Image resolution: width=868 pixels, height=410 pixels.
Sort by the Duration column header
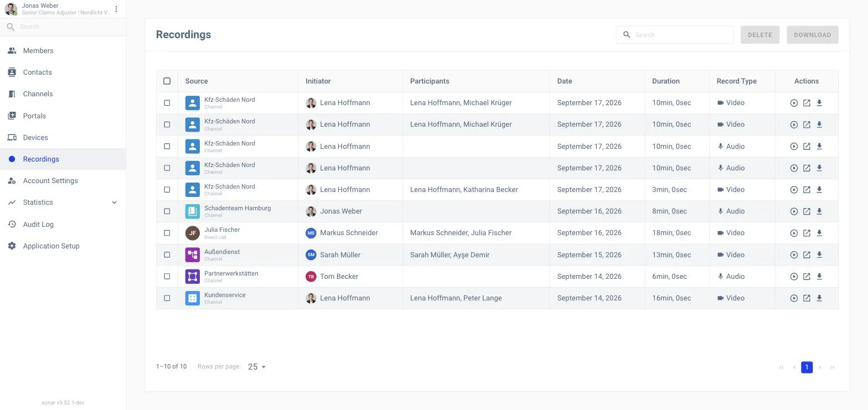(665, 81)
